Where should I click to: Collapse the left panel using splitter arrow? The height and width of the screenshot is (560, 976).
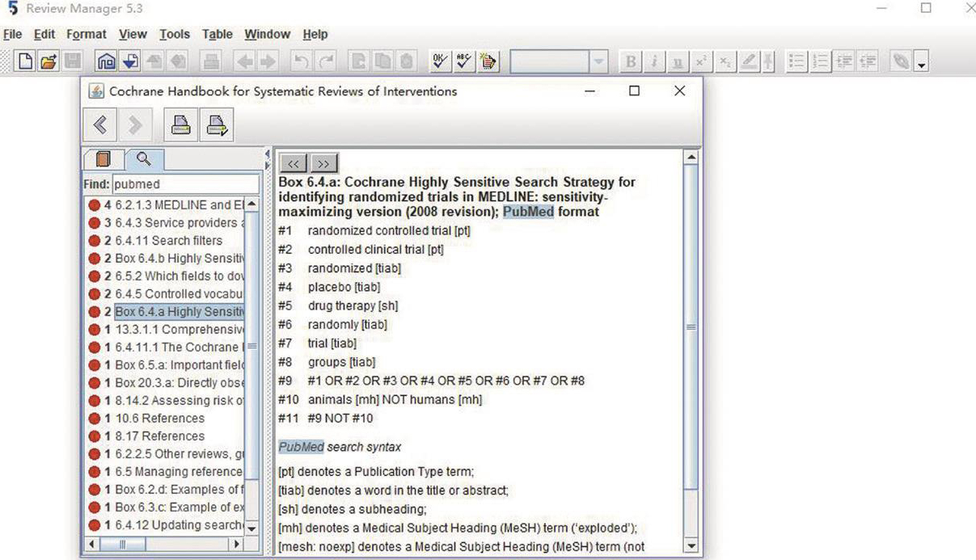click(x=268, y=154)
